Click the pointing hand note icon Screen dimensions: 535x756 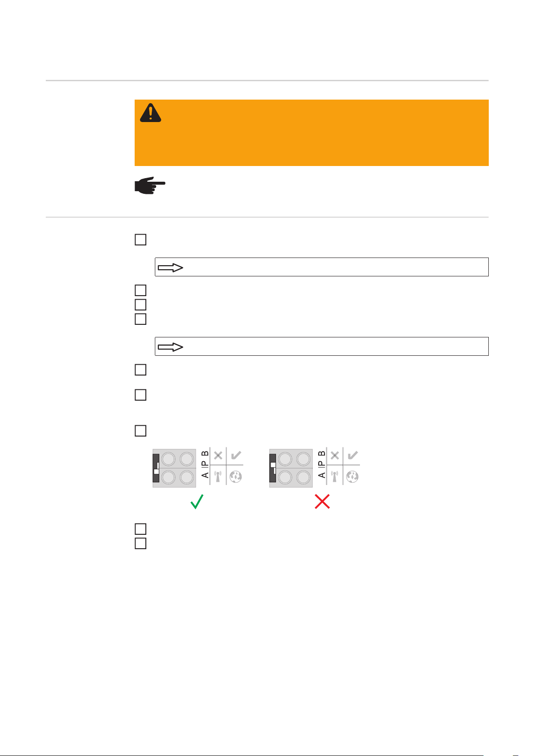coord(150,185)
